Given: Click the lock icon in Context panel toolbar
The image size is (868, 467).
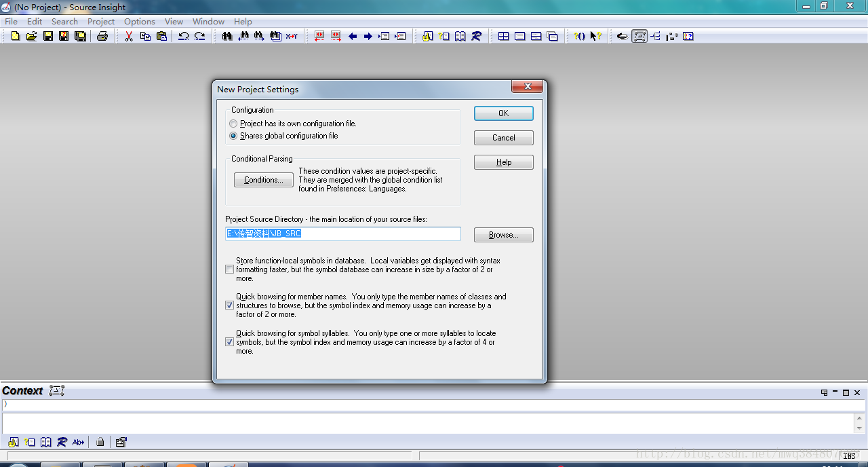Looking at the screenshot, I should tap(100, 442).
